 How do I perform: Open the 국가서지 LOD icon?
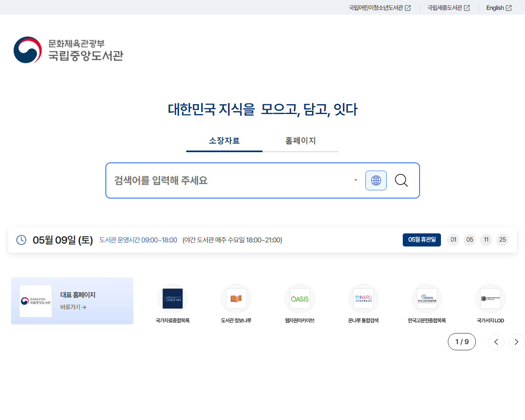(x=491, y=299)
